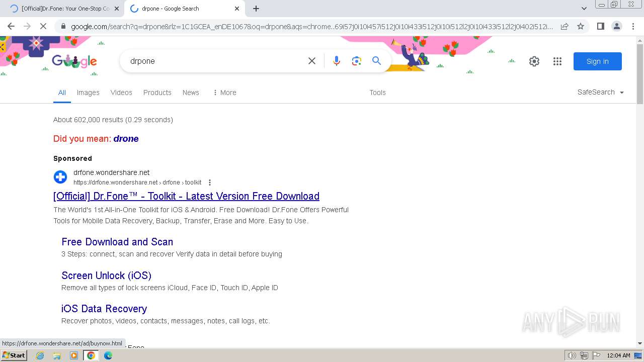Close the Dr.Fone official tab

tap(117, 9)
